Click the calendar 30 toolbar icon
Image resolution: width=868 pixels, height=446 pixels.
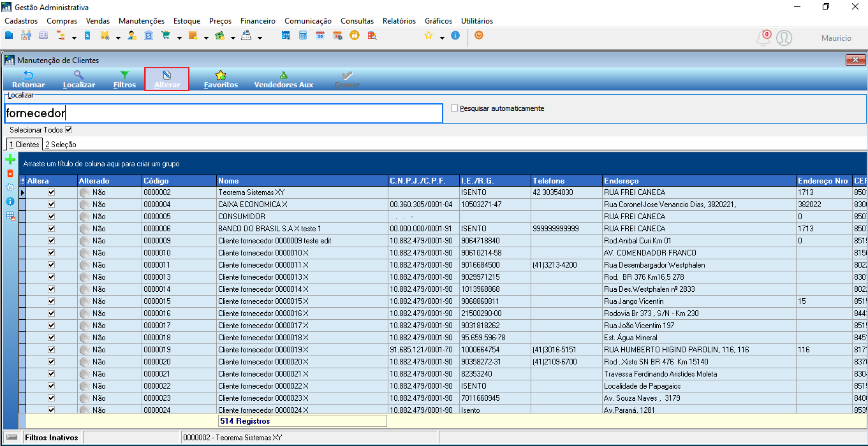click(320, 36)
